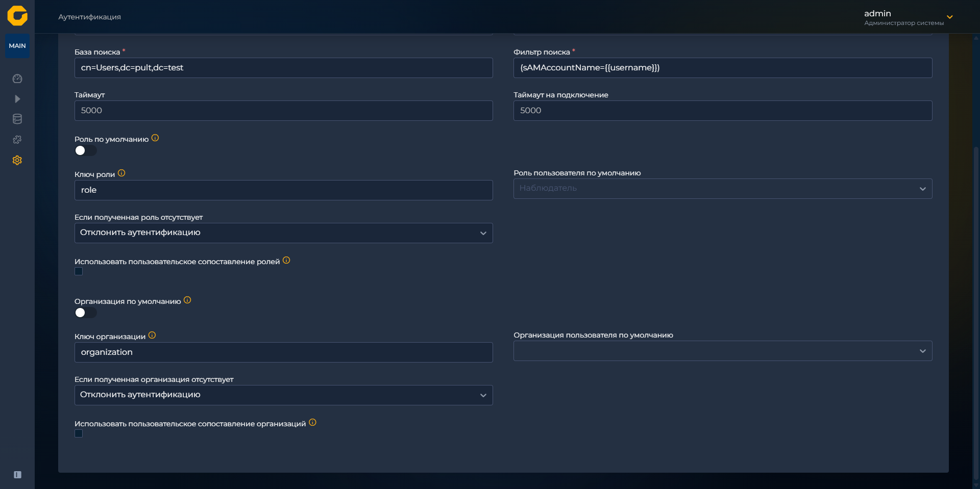
Task: Click the orange app logo icon
Action: pos(17,16)
